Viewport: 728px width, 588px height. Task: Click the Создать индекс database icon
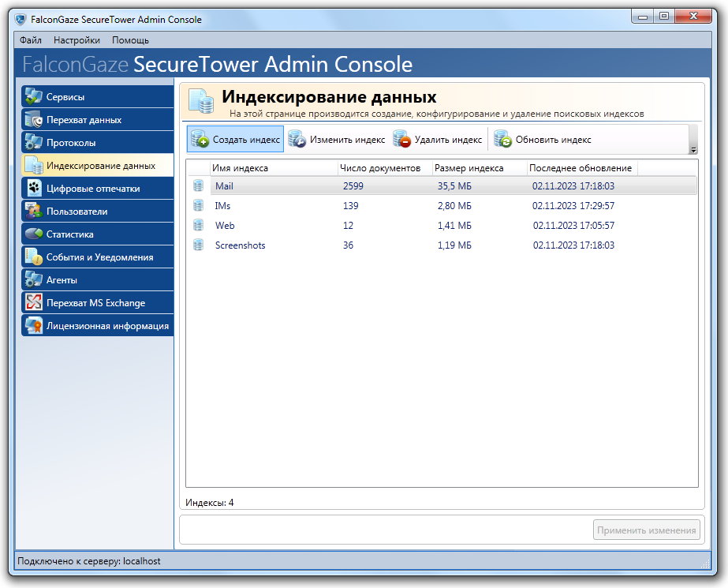tap(200, 139)
